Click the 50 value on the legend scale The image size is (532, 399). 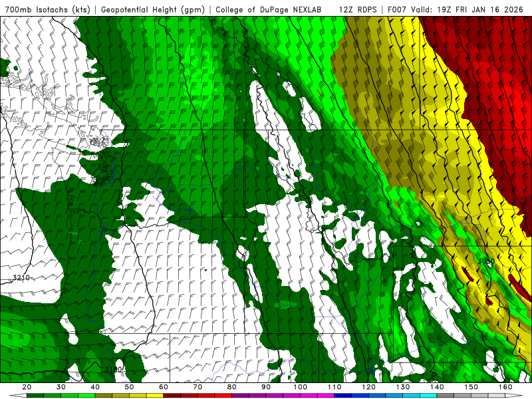pyautogui.click(x=129, y=387)
